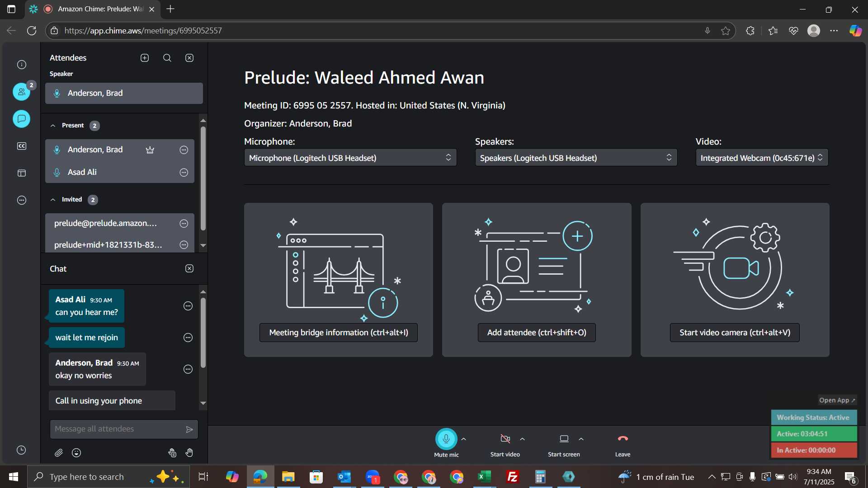Viewport: 868px width, 488px height.
Task: Attach a file paperclip icon
Action: coord(59,453)
